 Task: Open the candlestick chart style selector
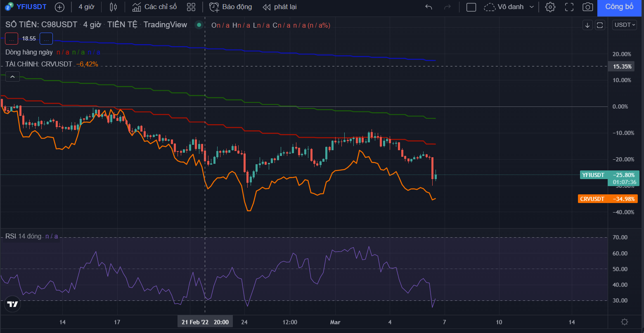point(114,7)
